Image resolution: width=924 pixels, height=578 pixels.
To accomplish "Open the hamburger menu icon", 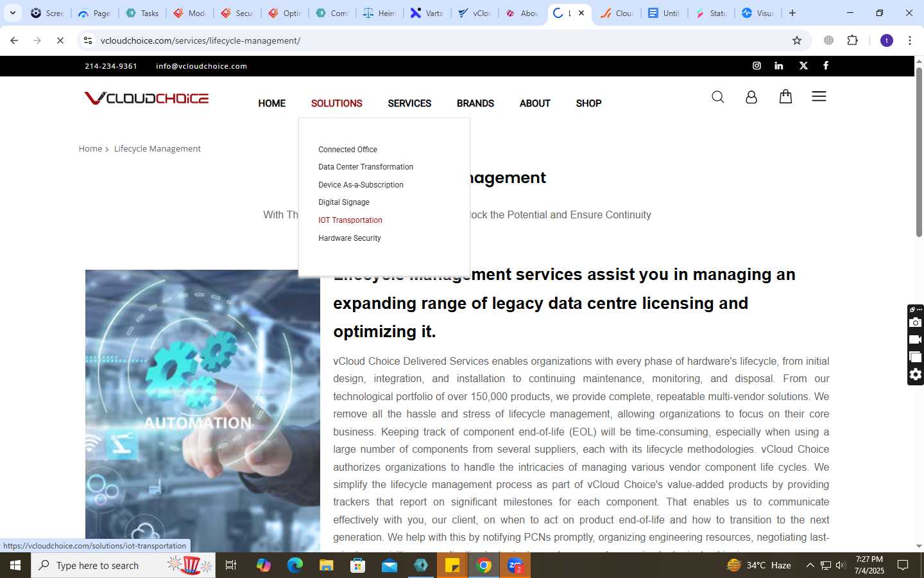I will (x=819, y=96).
